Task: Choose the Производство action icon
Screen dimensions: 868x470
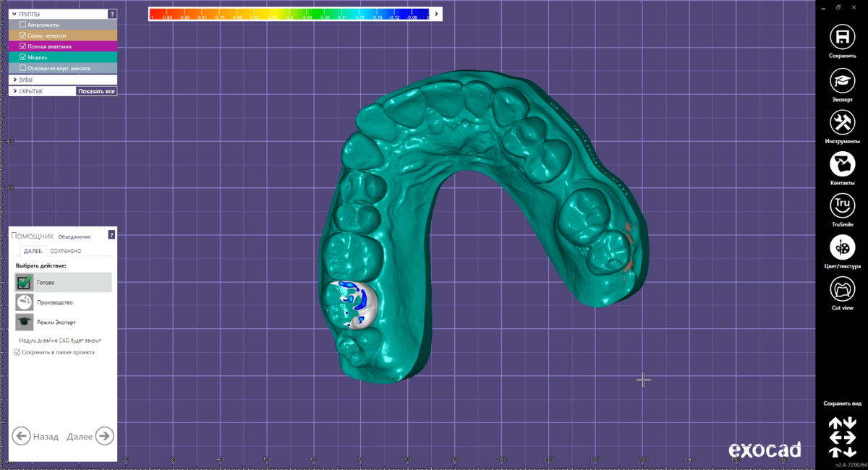Action: (x=25, y=302)
